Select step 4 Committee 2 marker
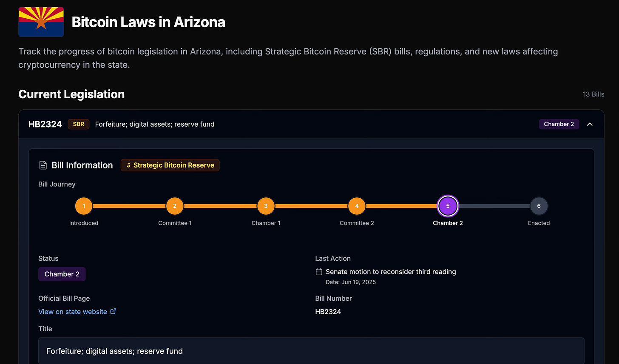619x364 pixels. click(x=357, y=206)
